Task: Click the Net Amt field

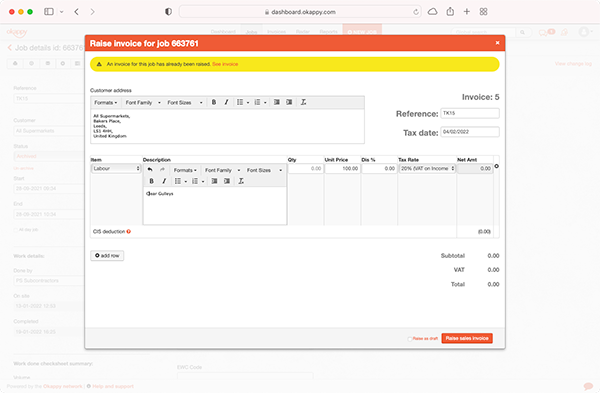Action: (x=475, y=168)
